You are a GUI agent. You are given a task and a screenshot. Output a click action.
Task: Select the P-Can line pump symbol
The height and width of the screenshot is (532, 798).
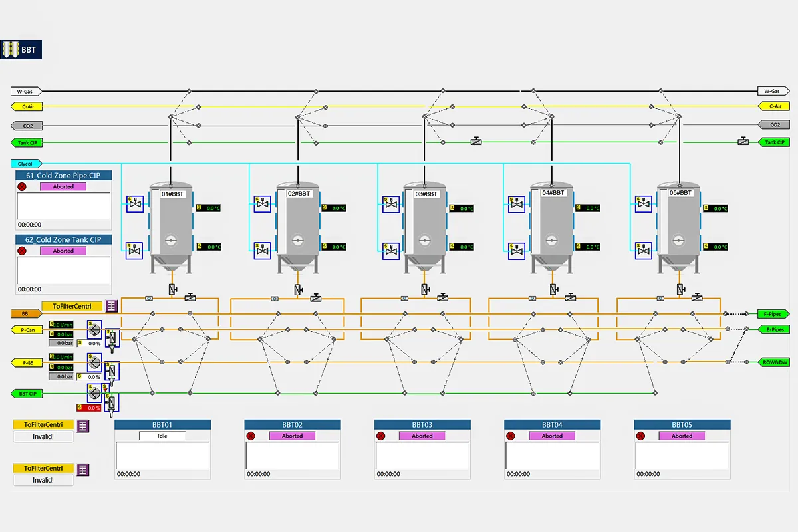(94, 329)
